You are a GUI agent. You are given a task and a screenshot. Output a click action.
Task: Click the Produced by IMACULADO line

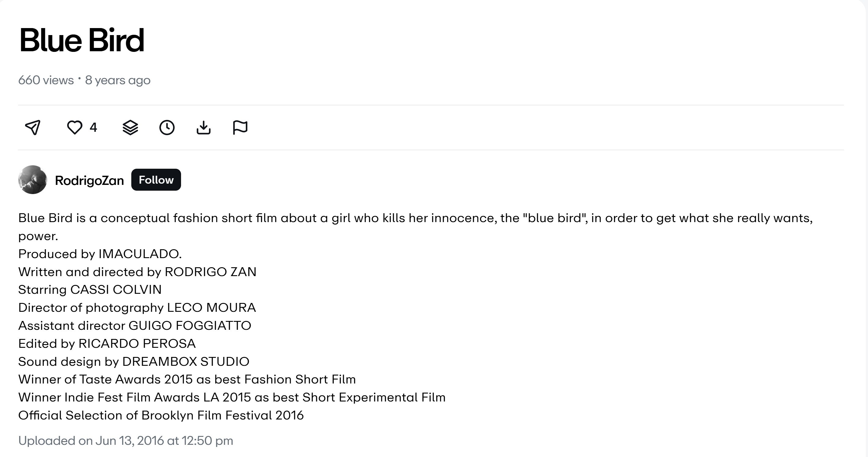click(100, 254)
